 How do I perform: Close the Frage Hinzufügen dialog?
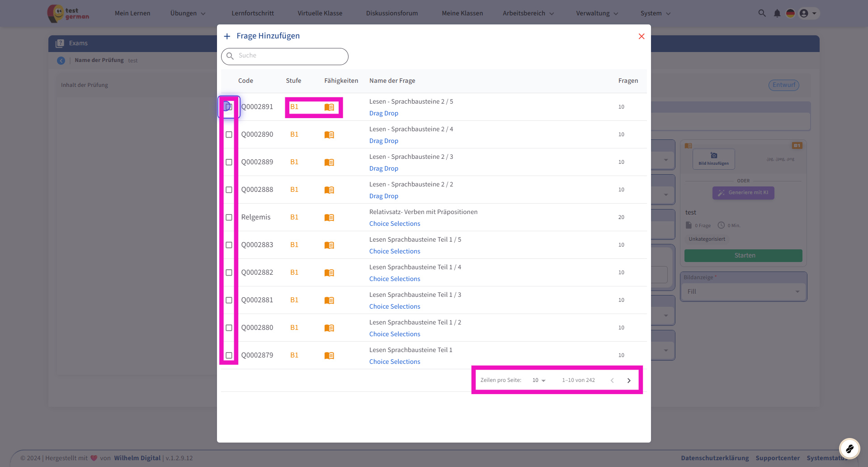[641, 36]
